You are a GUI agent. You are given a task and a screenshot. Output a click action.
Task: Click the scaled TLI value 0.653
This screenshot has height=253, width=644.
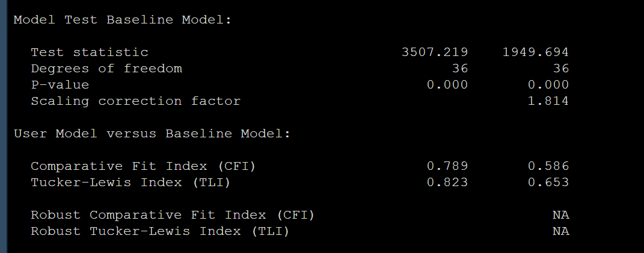[x=548, y=183]
